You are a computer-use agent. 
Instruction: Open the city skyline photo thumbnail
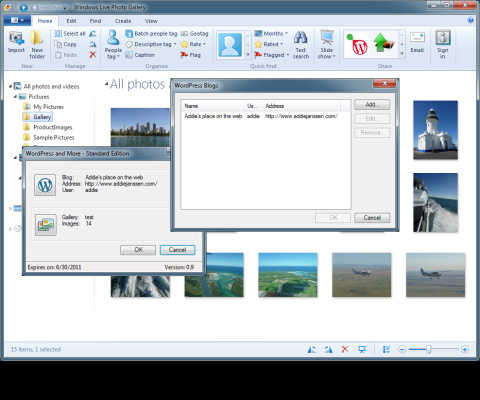point(140,127)
